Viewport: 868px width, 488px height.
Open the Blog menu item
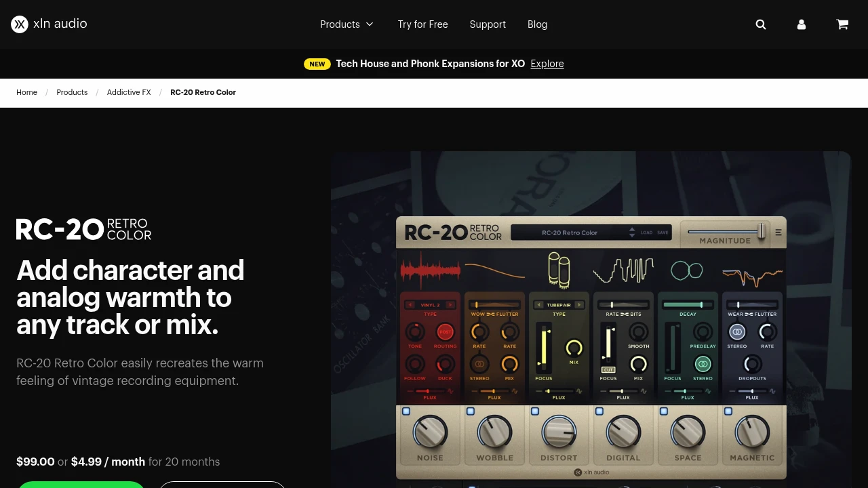click(537, 24)
